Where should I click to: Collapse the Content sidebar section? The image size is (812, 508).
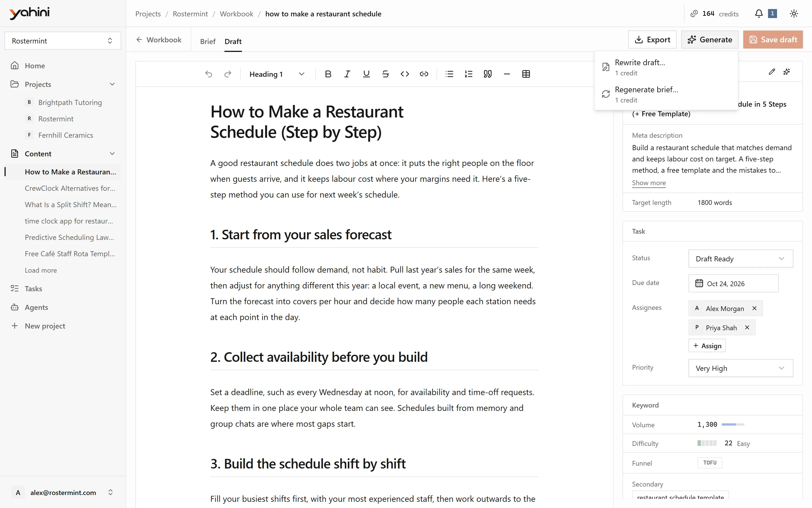pyautogui.click(x=112, y=154)
